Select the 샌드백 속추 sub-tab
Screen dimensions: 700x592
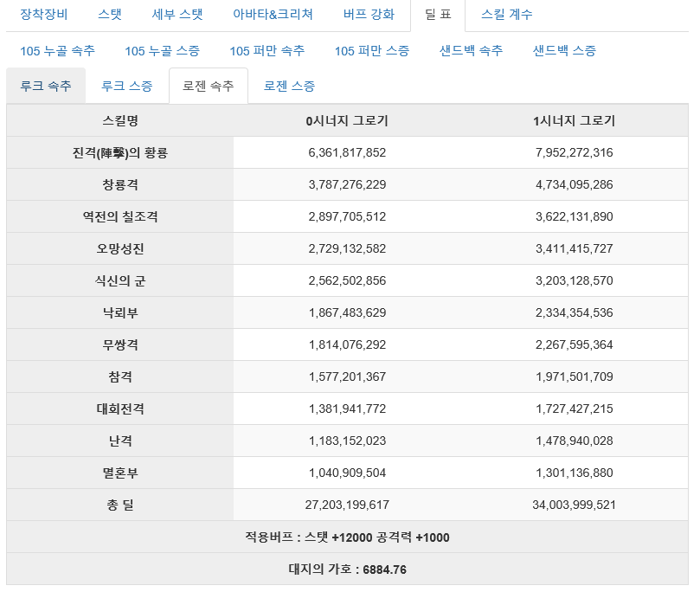point(471,51)
